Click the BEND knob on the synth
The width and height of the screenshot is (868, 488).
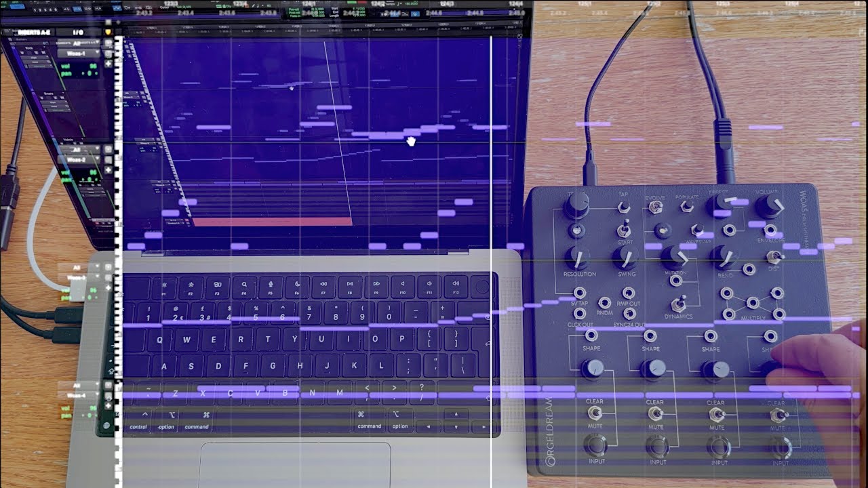pos(724,257)
